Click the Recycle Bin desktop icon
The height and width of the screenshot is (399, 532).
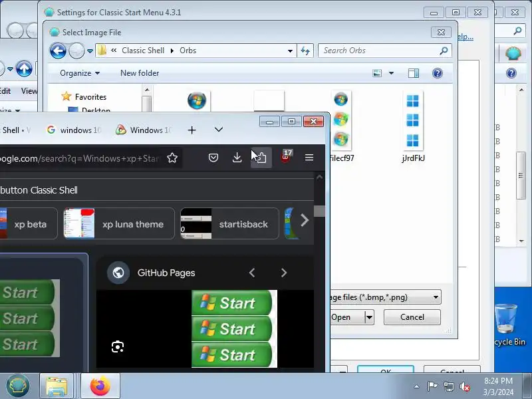click(509, 325)
